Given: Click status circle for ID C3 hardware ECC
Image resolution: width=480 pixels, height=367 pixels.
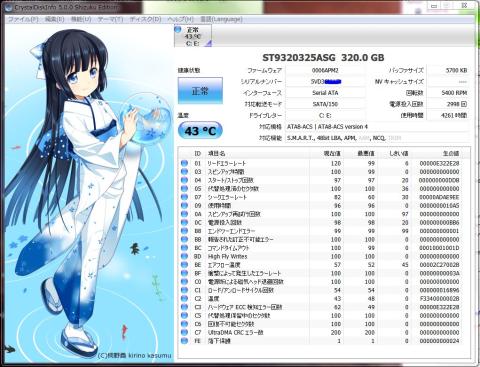Looking at the screenshot, I should 184,307.
